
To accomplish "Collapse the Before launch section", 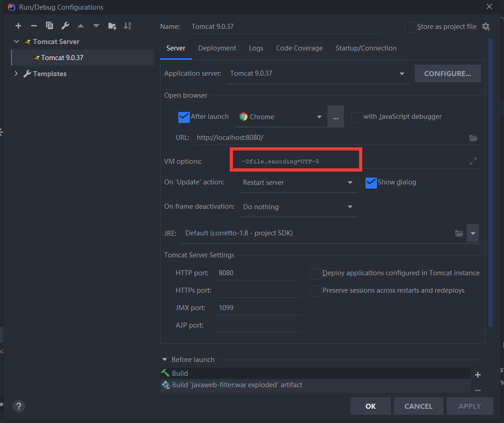I will click(165, 359).
